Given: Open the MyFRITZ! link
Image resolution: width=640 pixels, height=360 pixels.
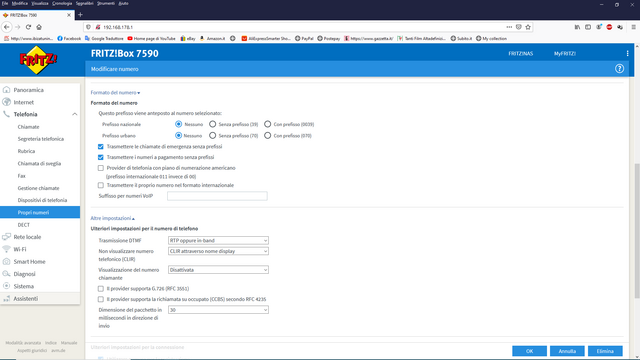Looking at the screenshot, I should (x=565, y=53).
